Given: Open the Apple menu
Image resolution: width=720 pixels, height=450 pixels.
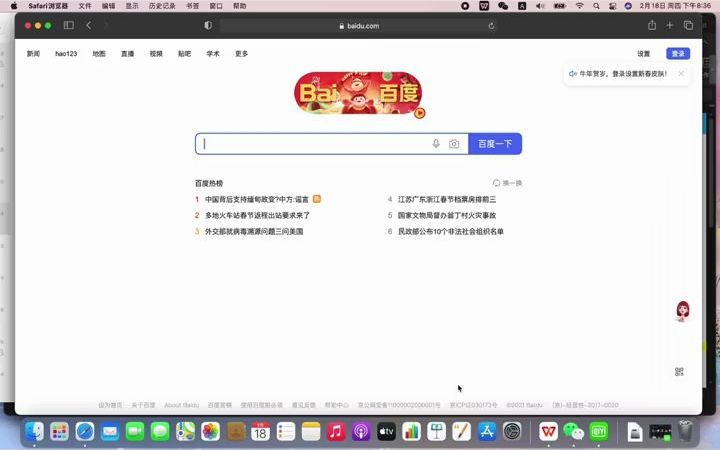Looking at the screenshot, I should [14, 6].
